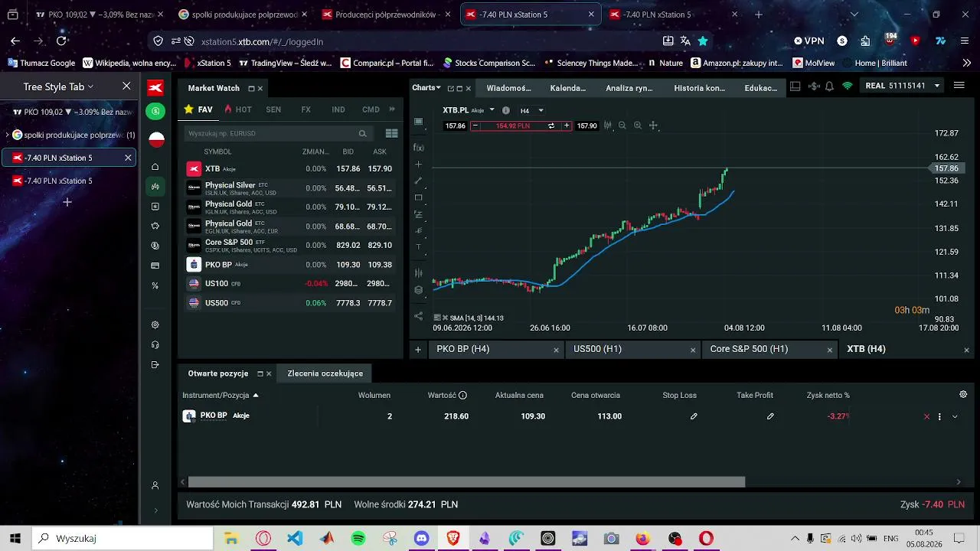Viewport: 980px width, 551px height.
Task: Expand the spolki produkujace tab group
Action: pyautogui.click(x=8, y=135)
